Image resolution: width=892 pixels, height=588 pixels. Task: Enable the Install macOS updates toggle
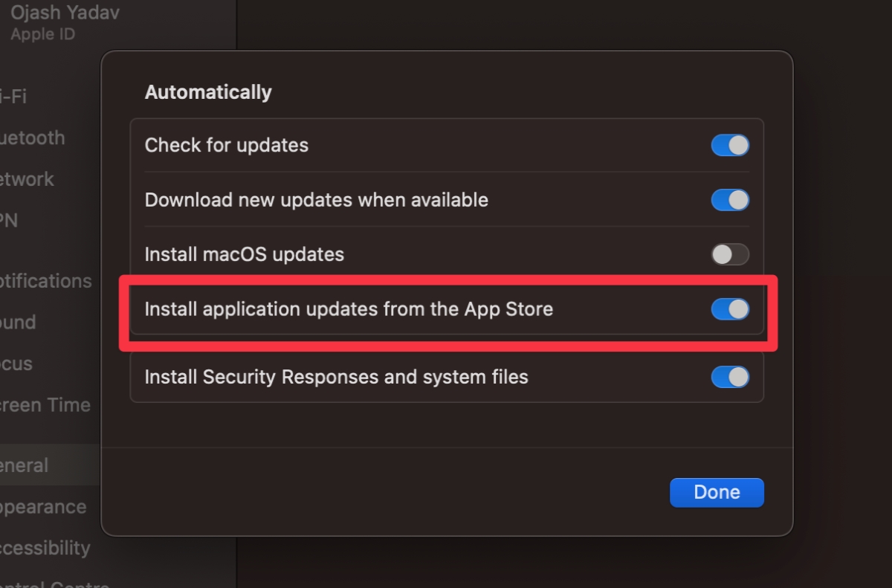pos(730,254)
